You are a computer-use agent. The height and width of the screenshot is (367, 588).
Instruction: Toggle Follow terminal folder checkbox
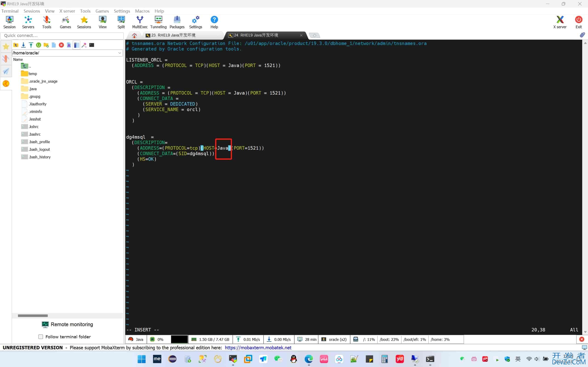41,336
